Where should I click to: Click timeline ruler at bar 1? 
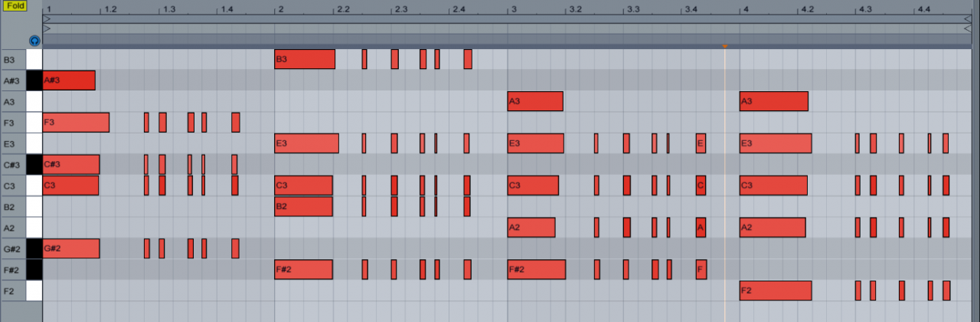pyautogui.click(x=47, y=10)
